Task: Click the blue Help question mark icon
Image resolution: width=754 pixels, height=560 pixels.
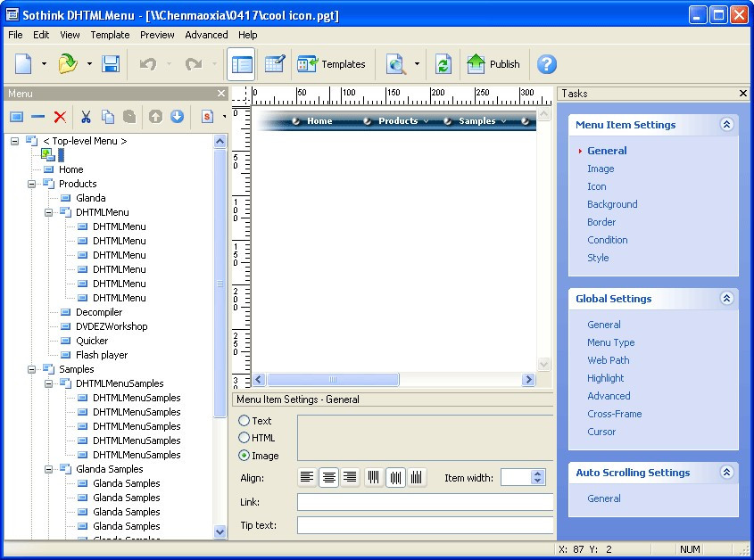Action: (x=546, y=64)
